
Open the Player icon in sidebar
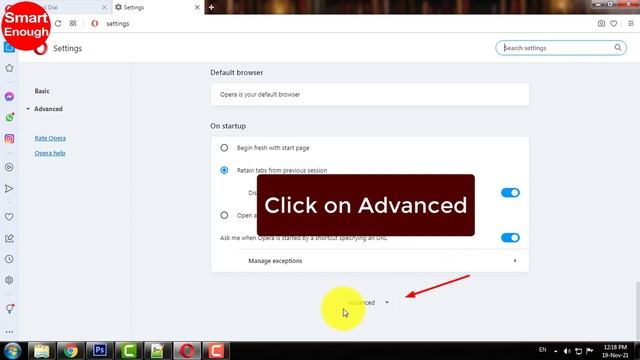[x=9, y=167]
